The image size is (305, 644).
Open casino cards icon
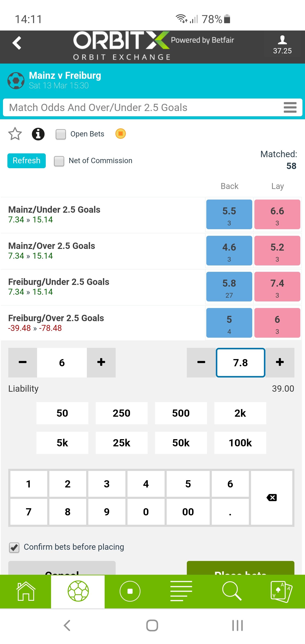281,591
